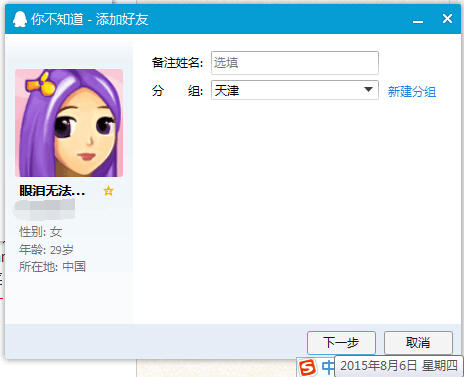Click the 性别: 女 info line
464x377 pixels.
tap(41, 232)
